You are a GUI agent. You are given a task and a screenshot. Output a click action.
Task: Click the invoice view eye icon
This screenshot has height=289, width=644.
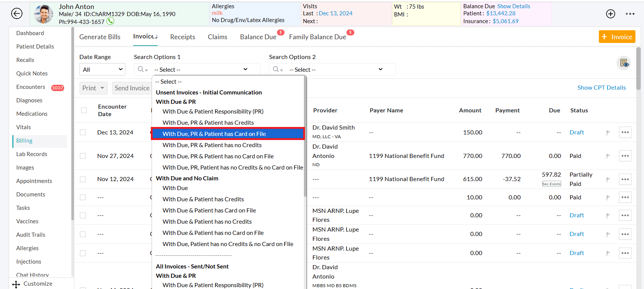pos(624,63)
